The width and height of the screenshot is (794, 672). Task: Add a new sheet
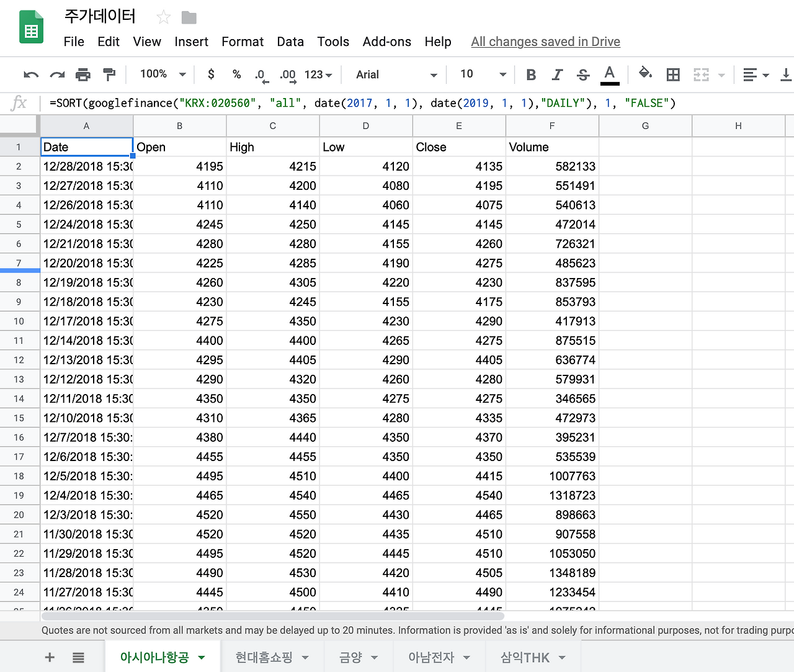[50, 657]
